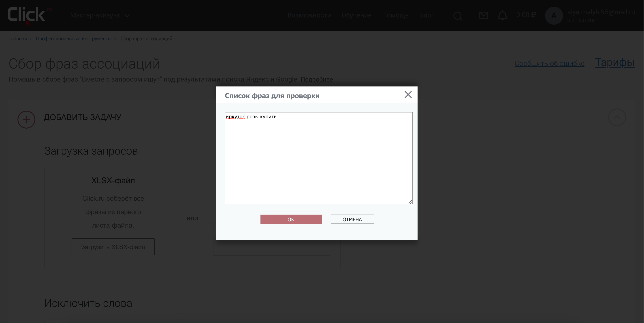
Task: Go to Главная breadcrumb link
Action: (x=17, y=39)
